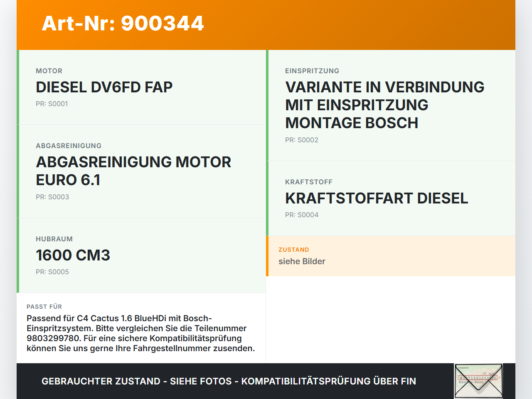532x399 pixels.
Task: Click the ZUSTAND label
Action: pyautogui.click(x=294, y=250)
